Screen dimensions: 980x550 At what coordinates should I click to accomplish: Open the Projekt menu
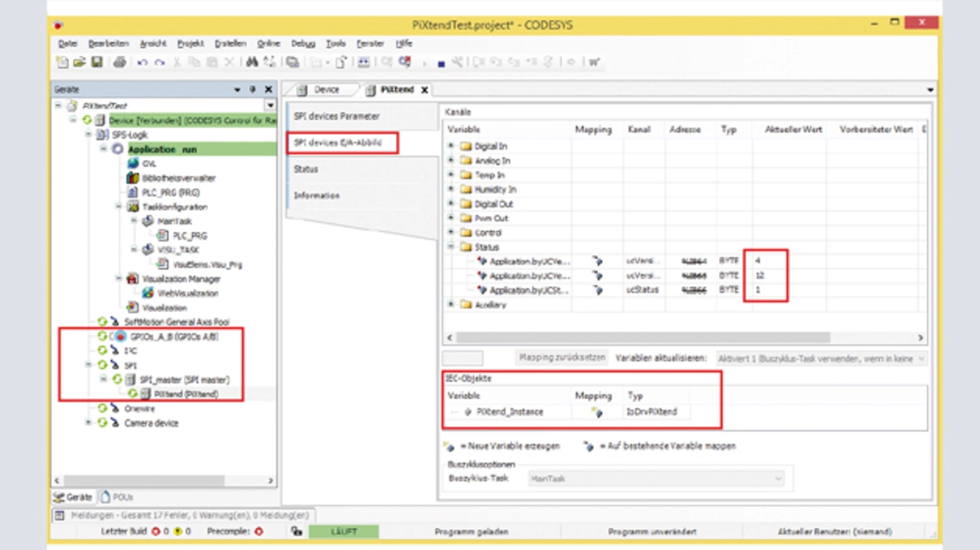click(191, 44)
